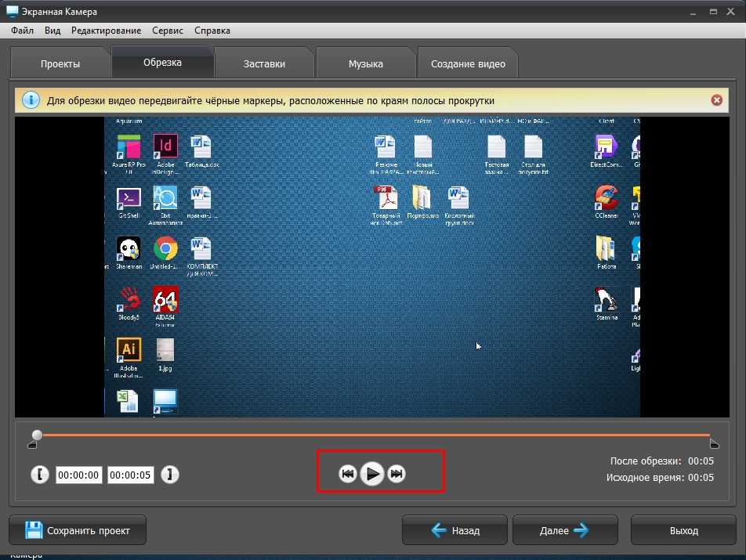746x560 pixels.
Task: Go to the Создание видео tab
Action: click(468, 63)
